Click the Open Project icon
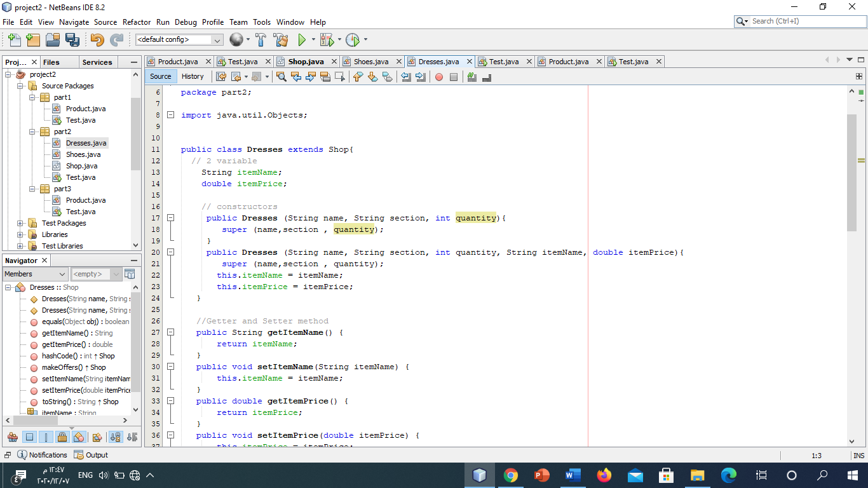The width and height of the screenshot is (868, 488). (53, 40)
